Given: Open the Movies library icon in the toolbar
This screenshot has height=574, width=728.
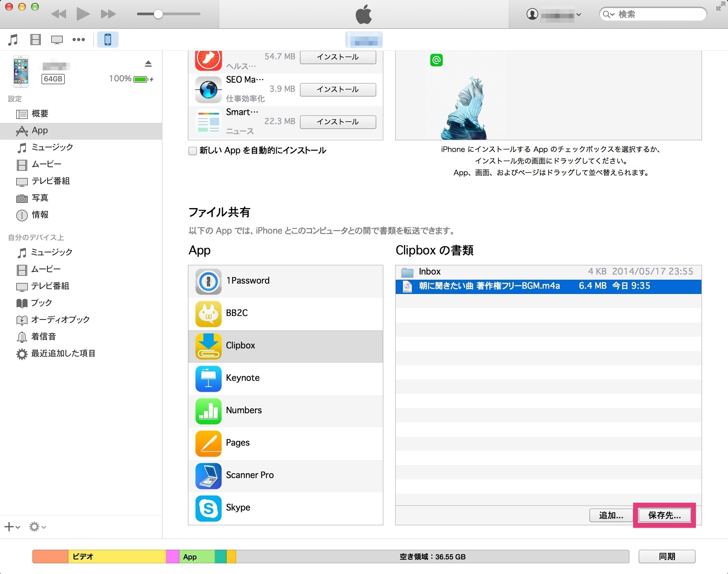Looking at the screenshot, I should point(36,40).
